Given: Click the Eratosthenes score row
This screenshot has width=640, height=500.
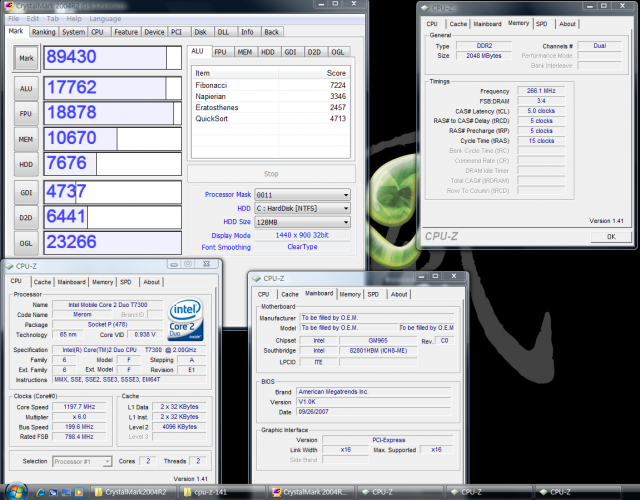Looking at the screenshot, I should click(x=271, y=107).
